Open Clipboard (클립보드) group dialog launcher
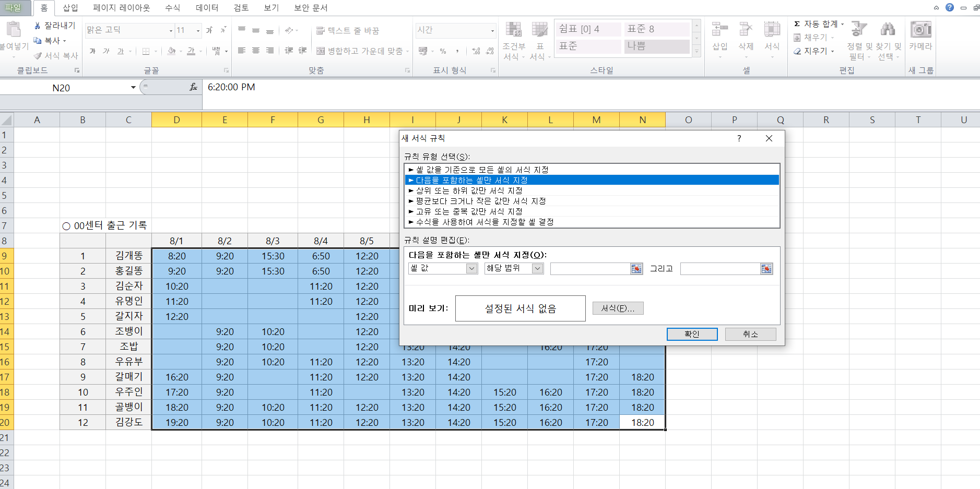 click(77, 70)
